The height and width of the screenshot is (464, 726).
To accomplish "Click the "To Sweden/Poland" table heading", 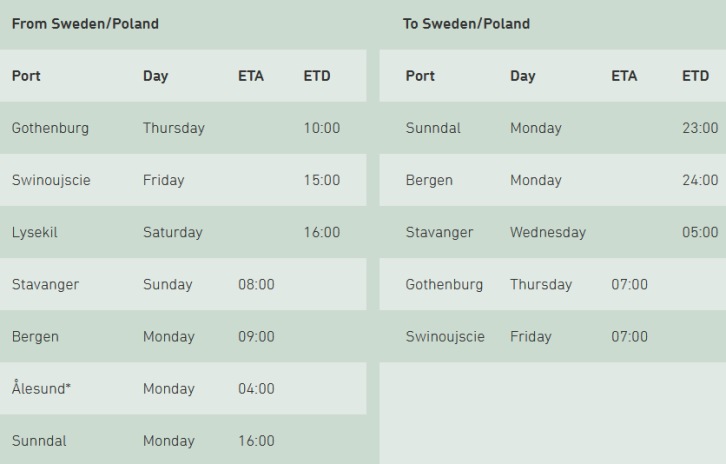I will [466, 24].
